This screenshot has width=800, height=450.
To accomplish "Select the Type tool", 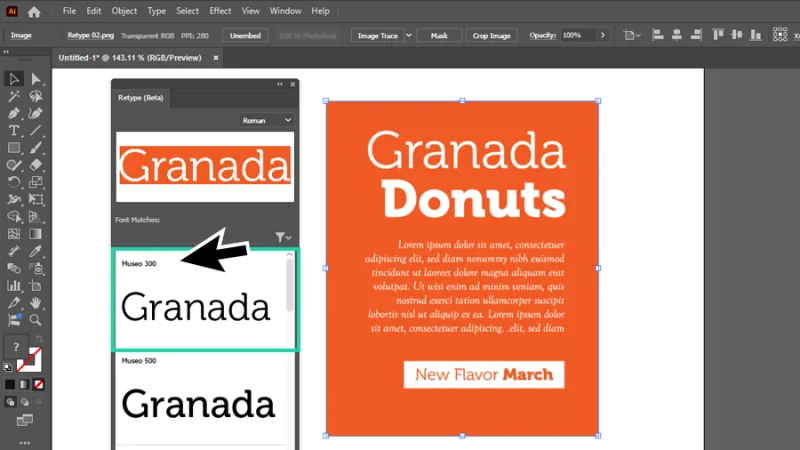I will pos(14,131).
